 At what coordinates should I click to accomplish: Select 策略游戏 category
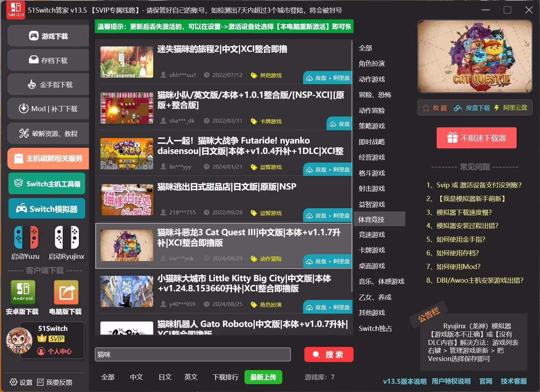372,126
